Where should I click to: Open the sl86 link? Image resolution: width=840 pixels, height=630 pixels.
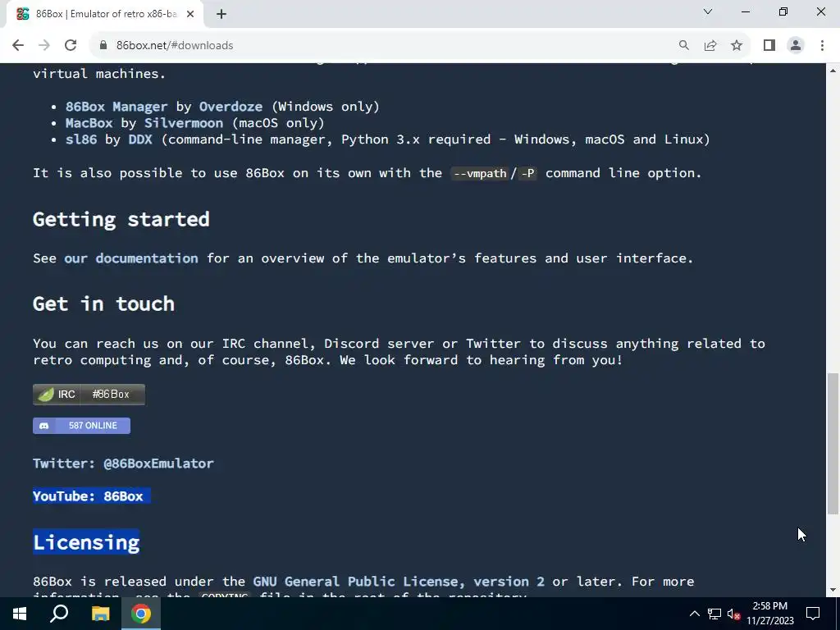click(x=81, y=139)
